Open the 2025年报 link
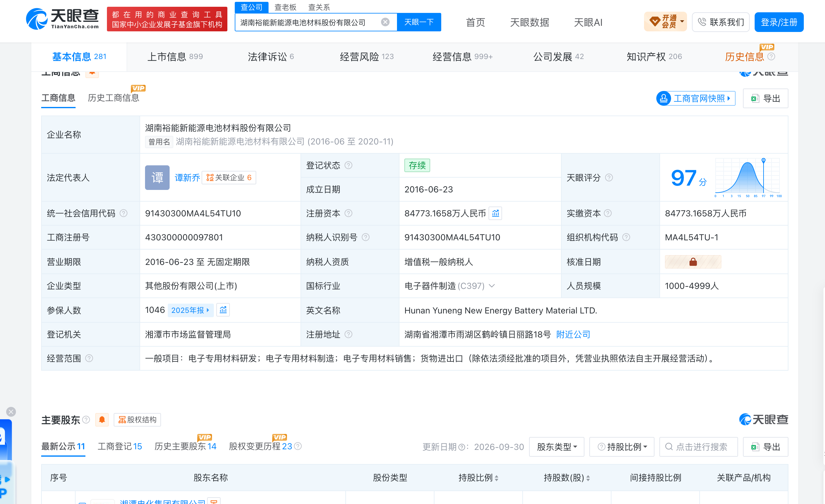Image resolution: width=825 pixels, height=504 pixels. (x=190, y=310)
